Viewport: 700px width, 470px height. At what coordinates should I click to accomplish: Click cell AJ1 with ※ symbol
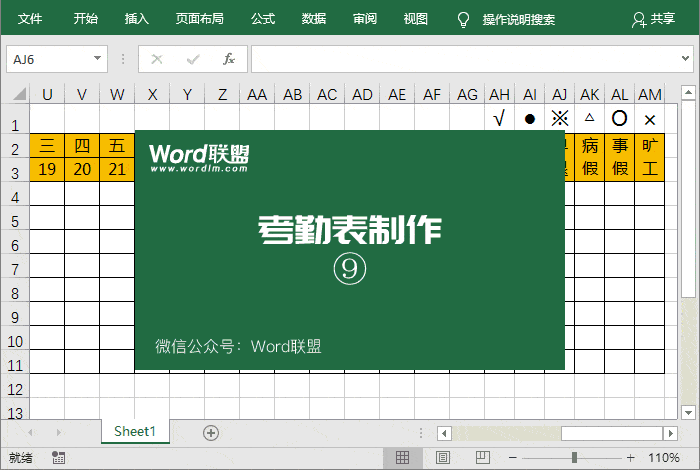(559, 119)
